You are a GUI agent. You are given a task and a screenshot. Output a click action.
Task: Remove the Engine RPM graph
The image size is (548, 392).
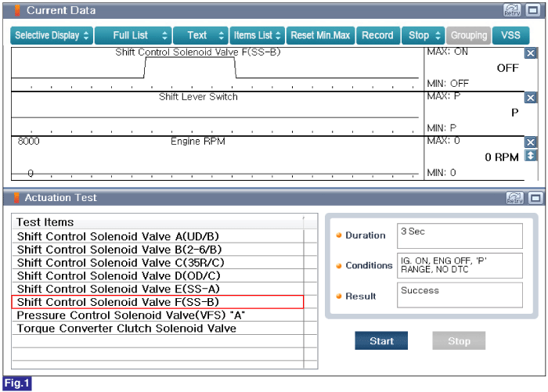[x=531, y=142]
